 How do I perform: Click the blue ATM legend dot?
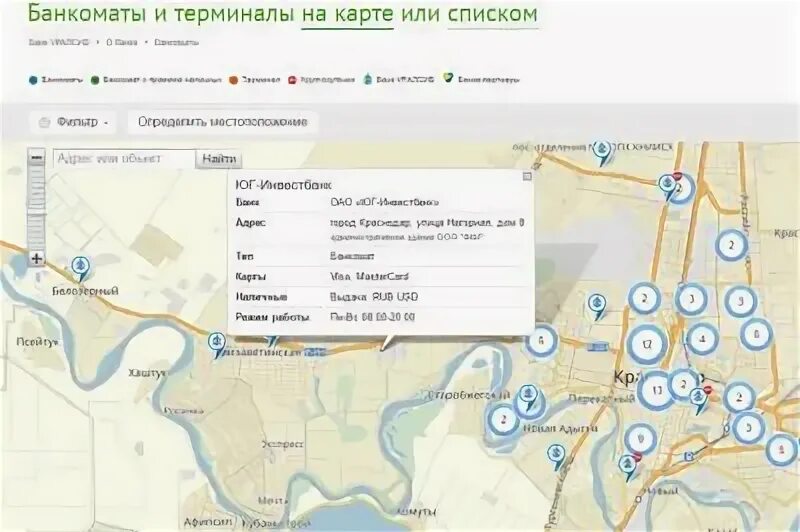click(x=33, y=80)
